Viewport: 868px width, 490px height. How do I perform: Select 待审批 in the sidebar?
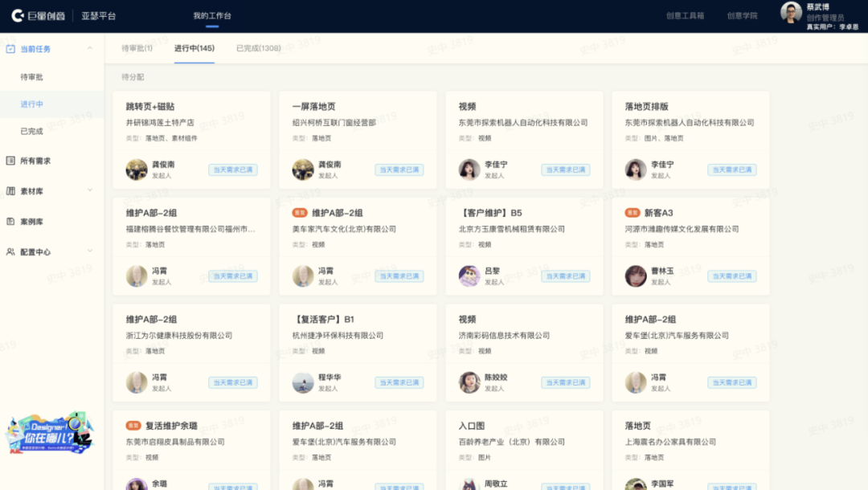coord(31,77)
